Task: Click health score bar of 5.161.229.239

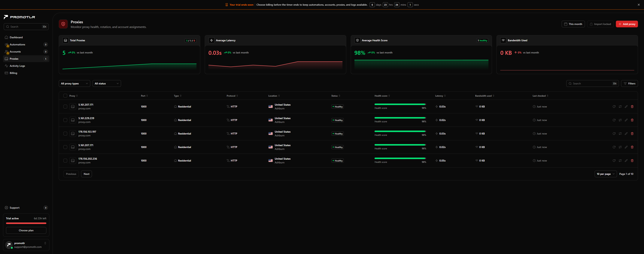Action: (x=400, y=118)
